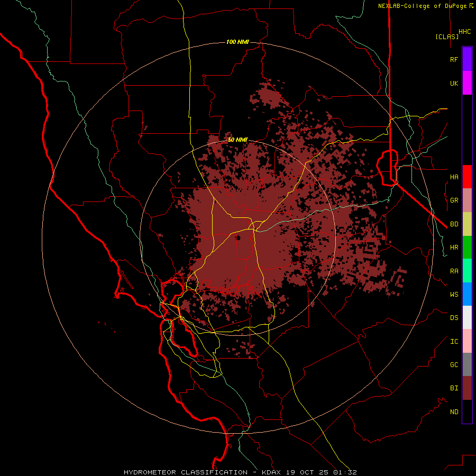
Task: Click the UK magenta legend swatch
Action: click(467, 83)
